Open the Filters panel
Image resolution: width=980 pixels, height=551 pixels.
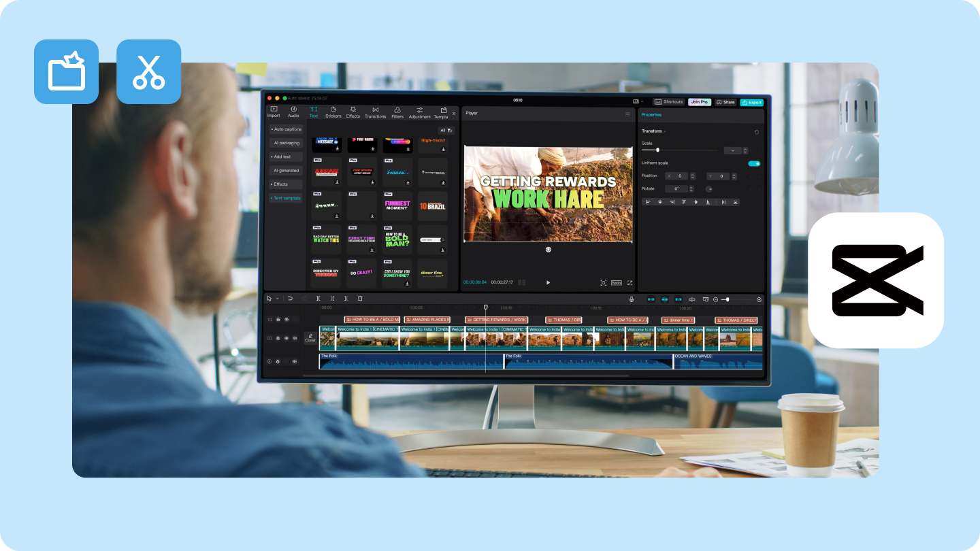399,112
